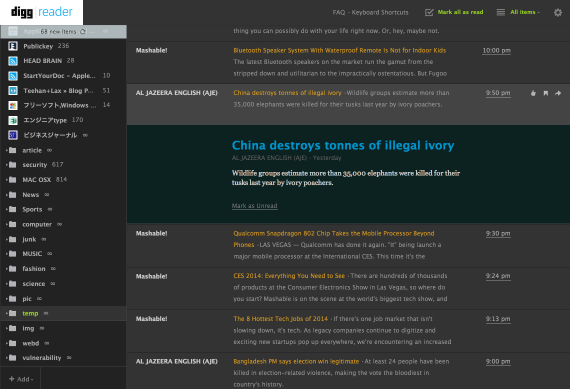Open The 8 Hottest Tech Jobs of 2014
Image resolution: width=570 pixels, height=389 pixels.
click(280, 319)
